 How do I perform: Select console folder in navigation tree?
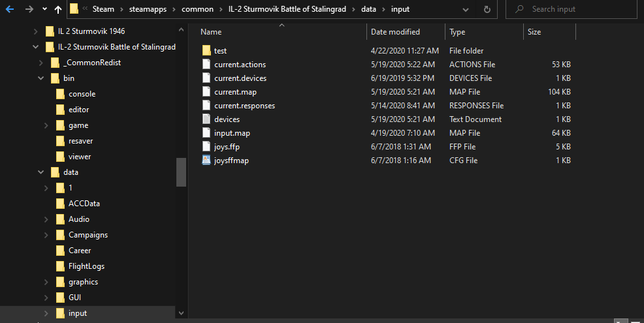pos(82,94)
